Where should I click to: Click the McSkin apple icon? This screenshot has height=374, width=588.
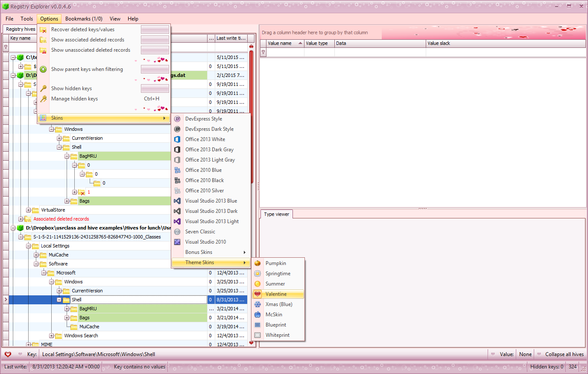pyautogui.click(x=257, y=315)
